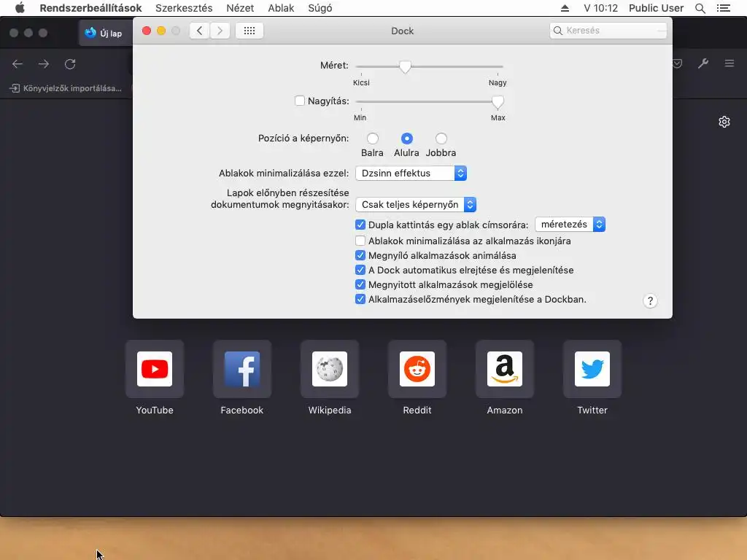Image resolution: width=747 pixels, height=560 pixels.
Task: Open Dzsinn effektus minimize dropdown
Action: coord(411,174)
